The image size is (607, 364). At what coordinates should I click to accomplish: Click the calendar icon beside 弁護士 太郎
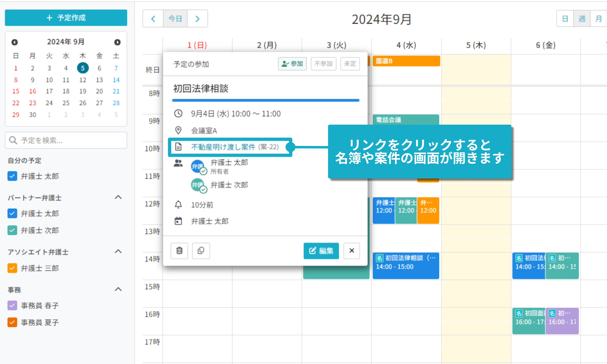tap(178, 221)
